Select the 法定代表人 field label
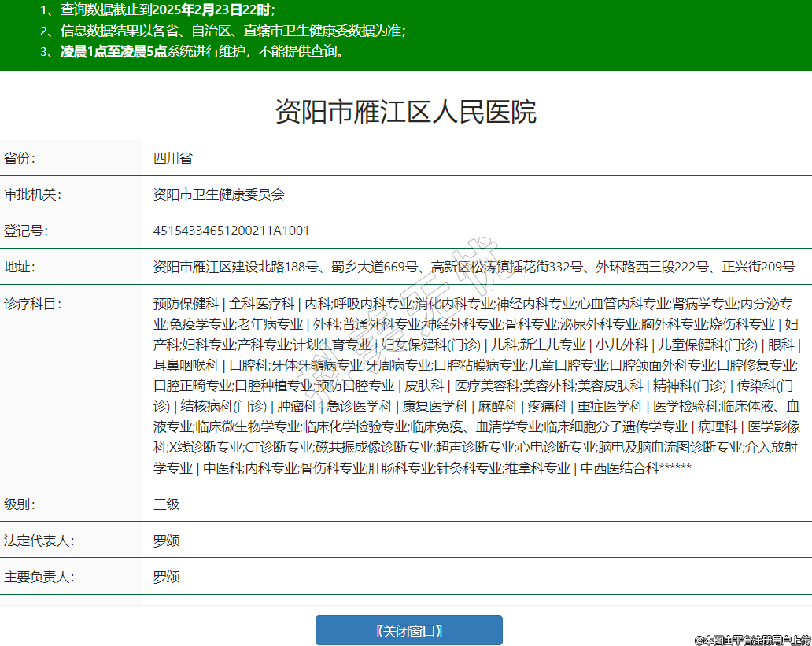Image resolution: width=812 pixels, height=646 pixels. (39, 541)
